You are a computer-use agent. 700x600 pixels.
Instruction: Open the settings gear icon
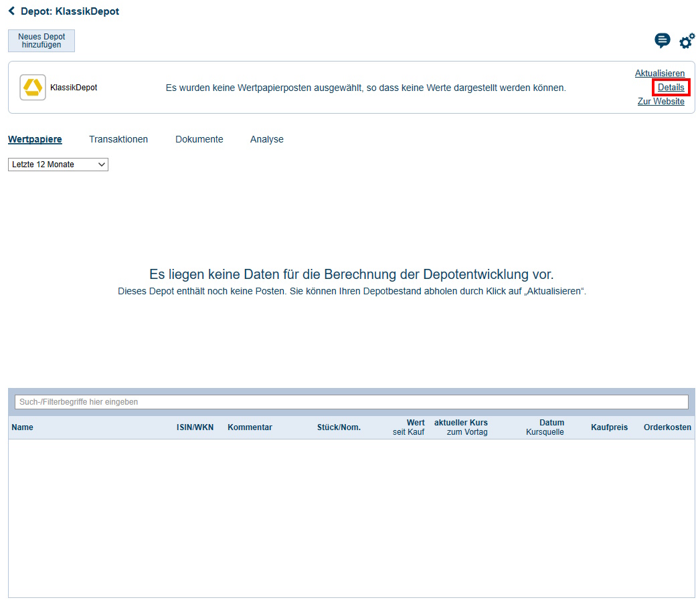pos(686,40)
